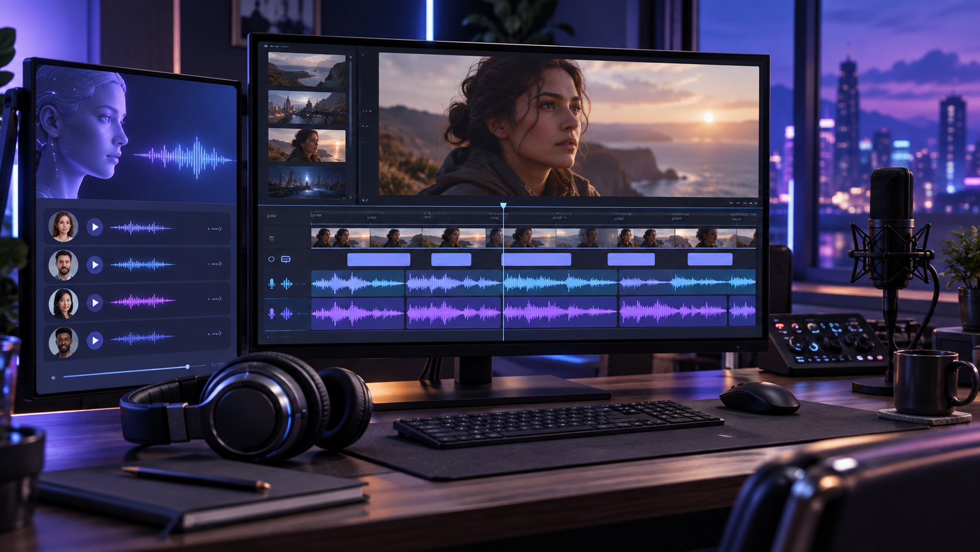Play the black-haired woman's purple voice sample
980x552 pixels.
click(95, 303)
